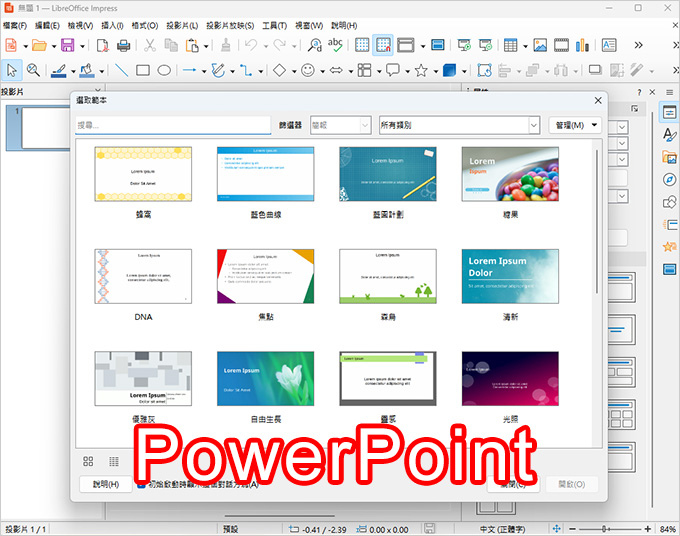Viewport: 680px width, 536px height.
Task: Click the Find and Replace icon
Action: pos(314,45)
